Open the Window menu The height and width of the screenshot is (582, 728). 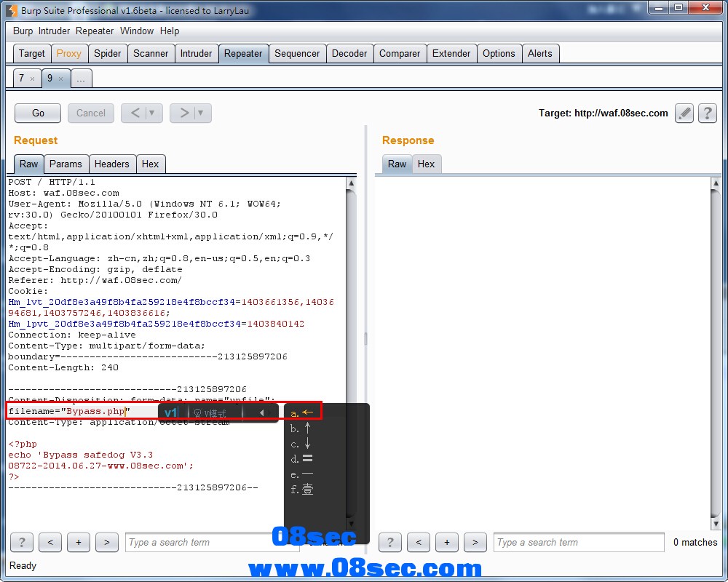pyautogui.click(x=137, y=31)
